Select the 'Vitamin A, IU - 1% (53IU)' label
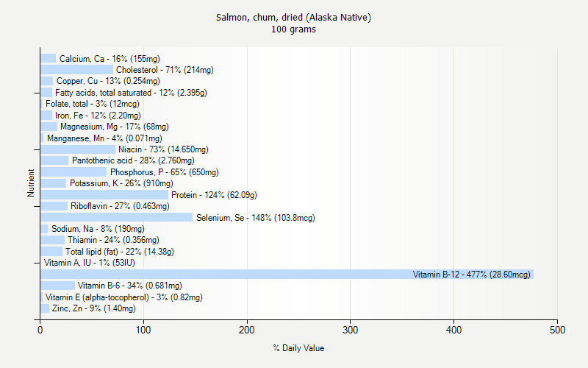588x368 pixels. pos(90,263)
